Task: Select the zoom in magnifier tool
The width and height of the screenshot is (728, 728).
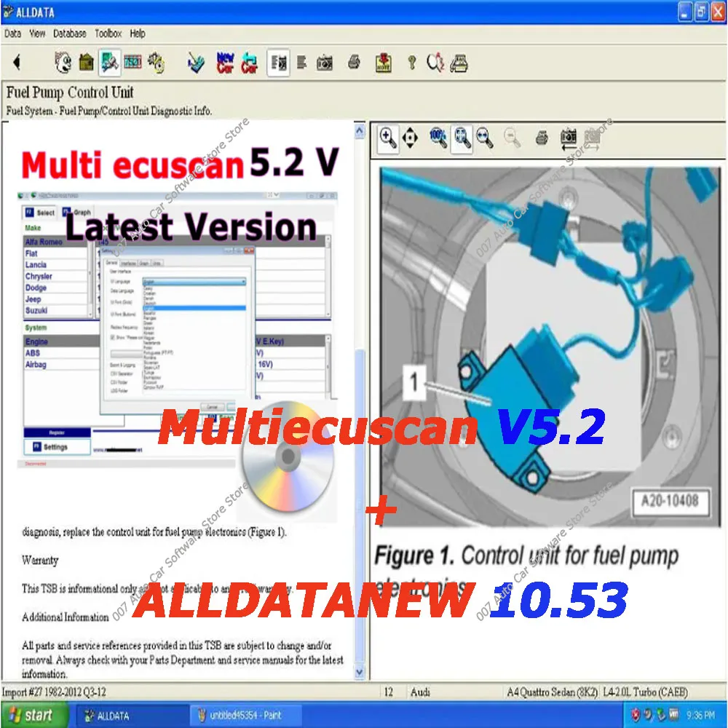Action: coord(386,137)
